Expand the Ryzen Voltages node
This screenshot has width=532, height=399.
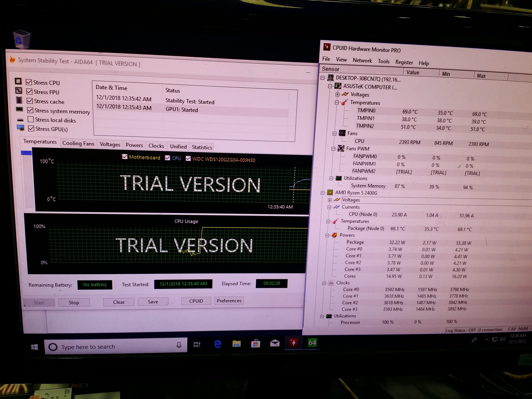330,200
